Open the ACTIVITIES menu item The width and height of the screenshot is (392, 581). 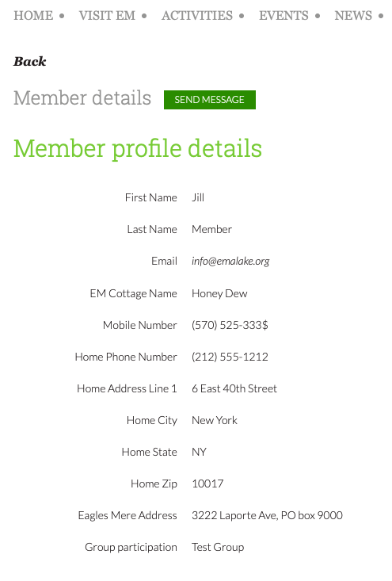[197, 16]
